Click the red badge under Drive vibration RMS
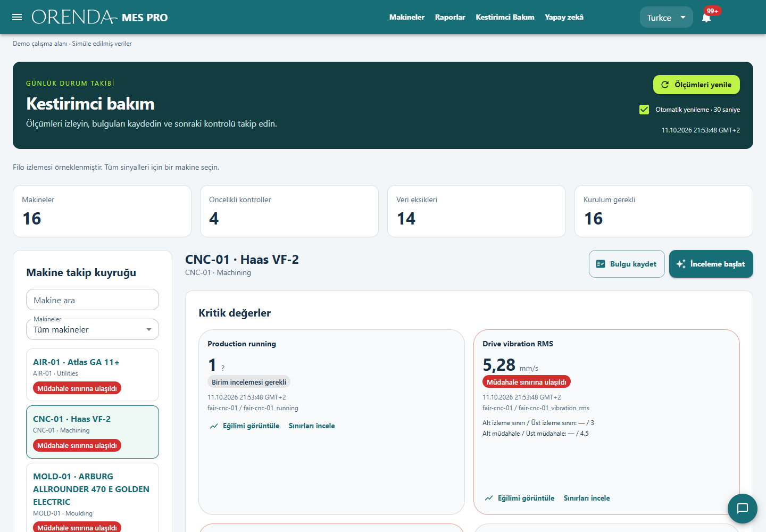 (527, 382)
